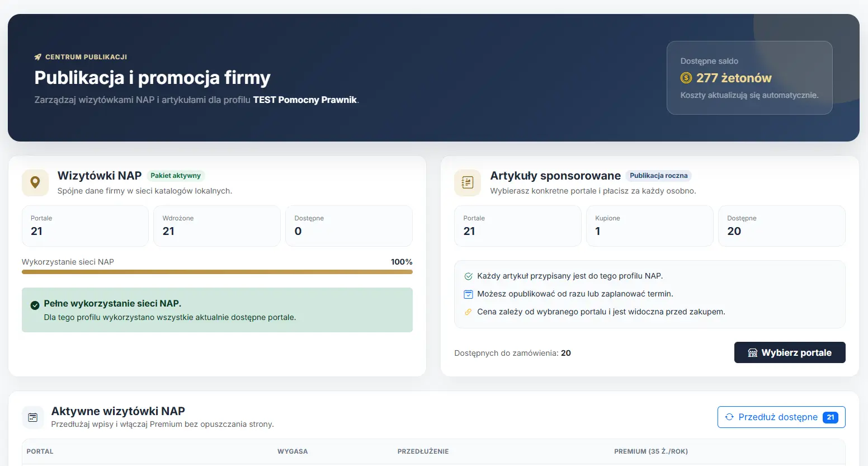
Task: Click 'Dostępnych do zamówienia: 20' text
Action: point(513,353)
